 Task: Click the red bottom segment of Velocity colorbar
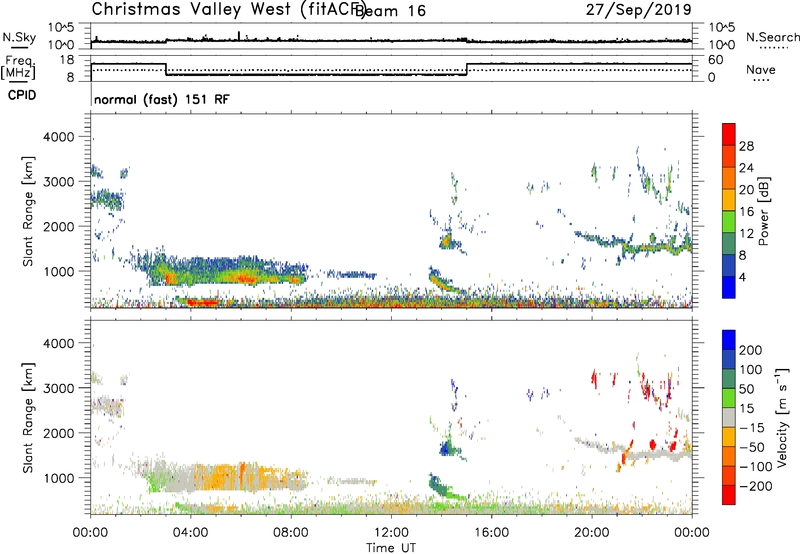[729, 495]
